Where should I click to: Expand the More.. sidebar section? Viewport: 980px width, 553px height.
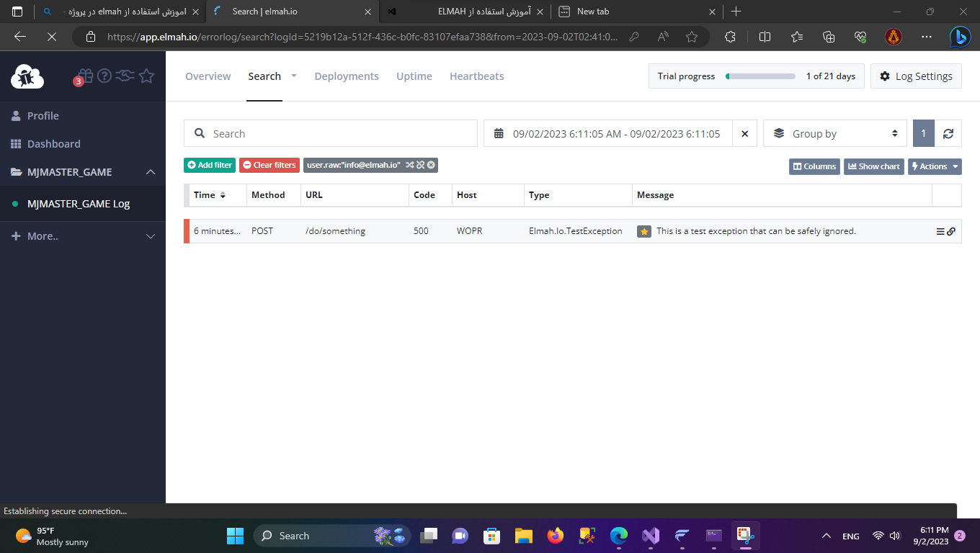click(151, 236)
